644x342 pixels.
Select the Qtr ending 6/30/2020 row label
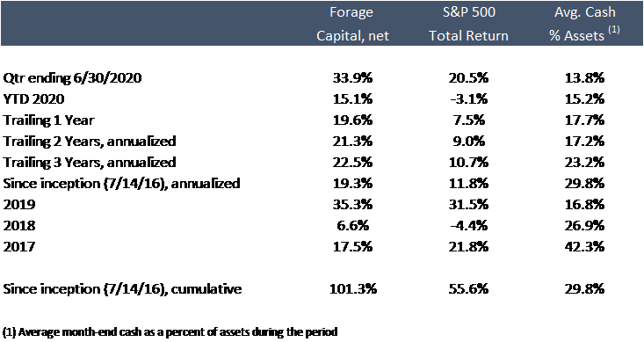coord(72,77)
